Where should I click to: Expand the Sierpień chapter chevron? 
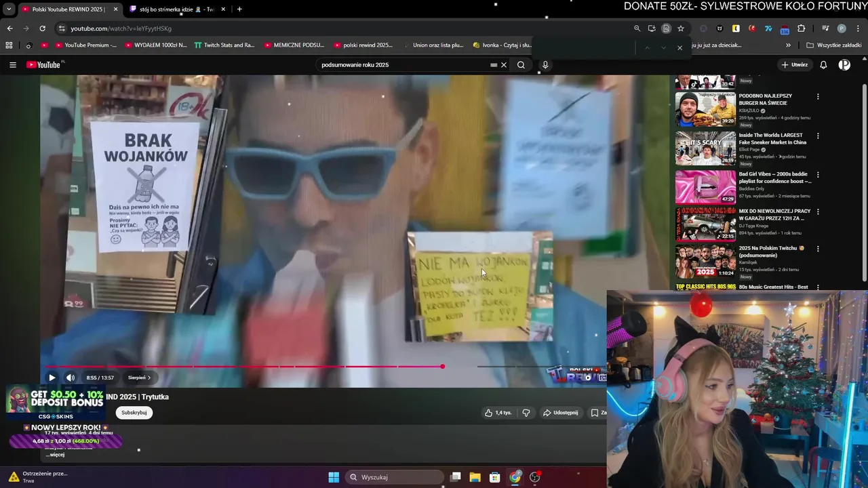[x=149, y=378]
